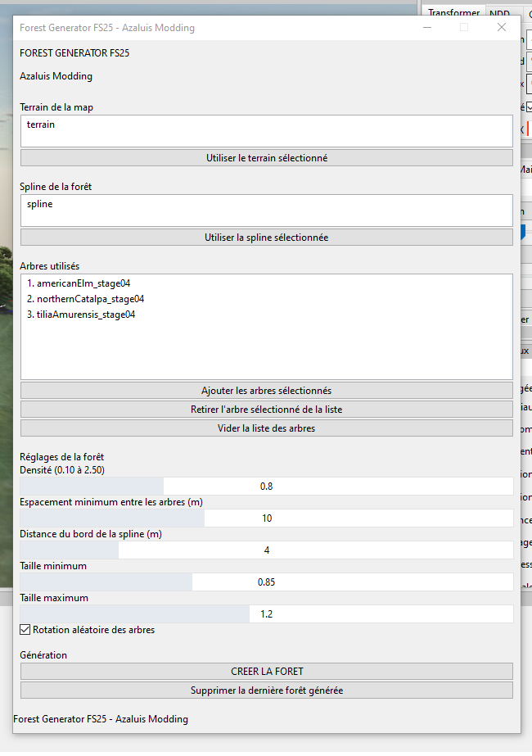Click the Espacement minimum slider showing 10
Screen dimensions: 532x756
(267, 518)
